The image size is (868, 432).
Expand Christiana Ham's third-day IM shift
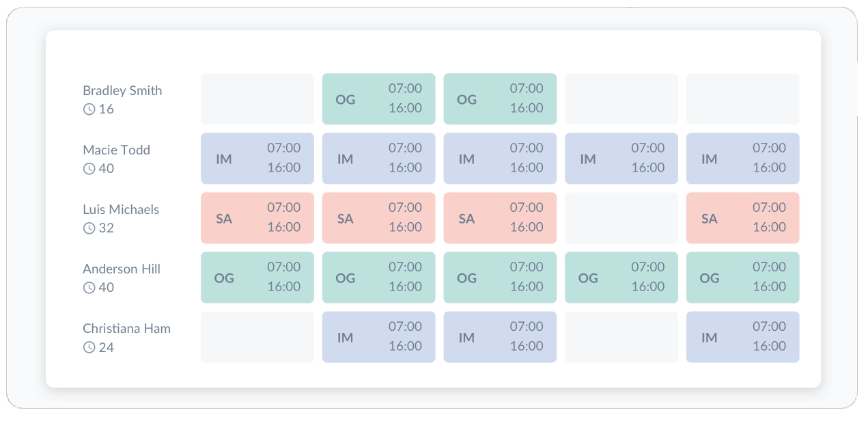(500, 337)
